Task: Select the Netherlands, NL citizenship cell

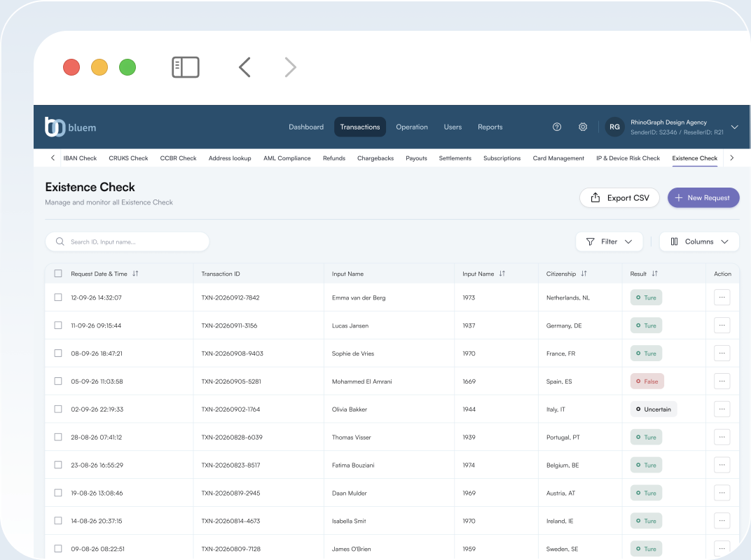Action: (x=568, y=297)
